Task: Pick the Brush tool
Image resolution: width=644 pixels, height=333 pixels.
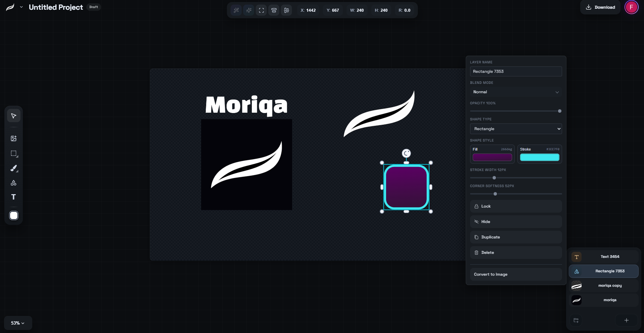Action: pos(13,168)
